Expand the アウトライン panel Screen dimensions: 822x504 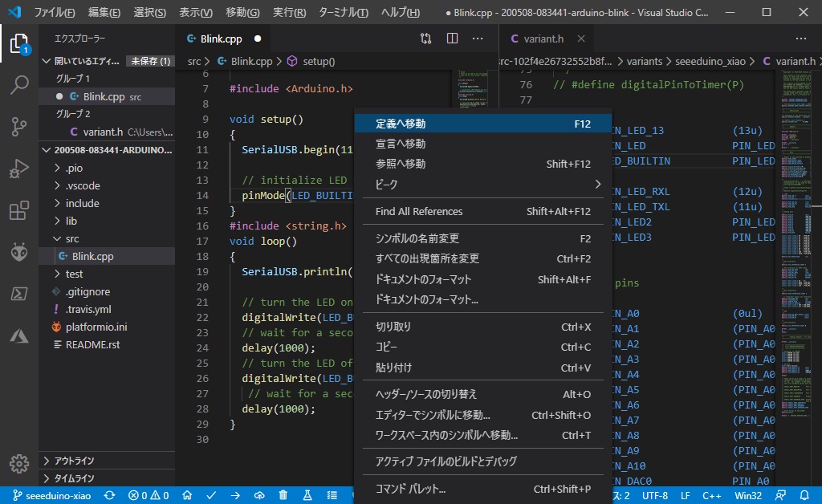[x=107, y=461]
